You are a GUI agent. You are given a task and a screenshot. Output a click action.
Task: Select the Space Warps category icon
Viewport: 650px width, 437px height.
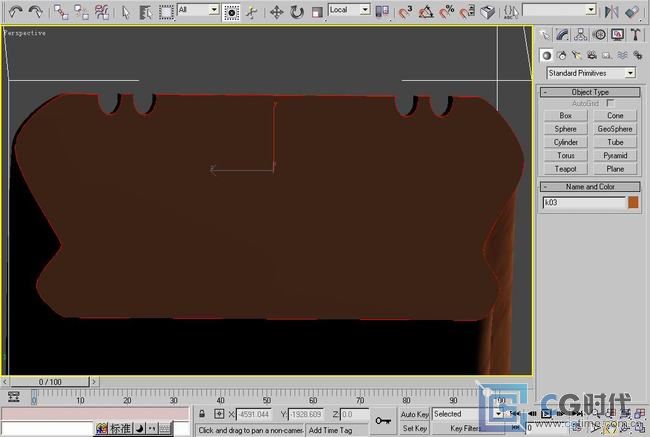(x=622, y=55)
